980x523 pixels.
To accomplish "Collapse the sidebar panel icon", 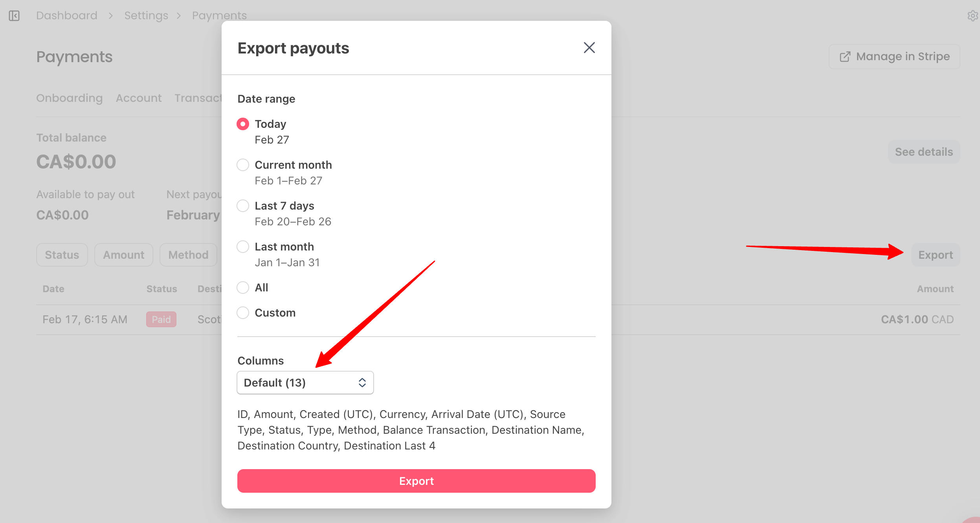I will pyautogui.click(x=14, y=16).
